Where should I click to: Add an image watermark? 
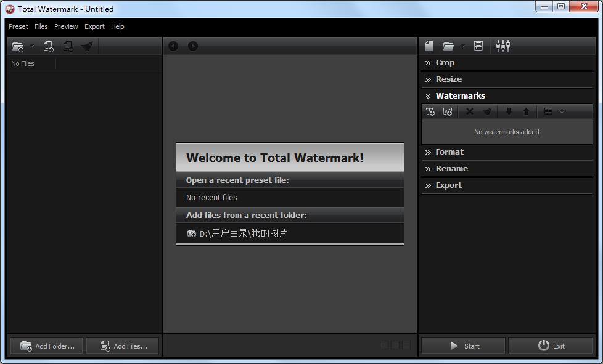(x=448, y=111)
